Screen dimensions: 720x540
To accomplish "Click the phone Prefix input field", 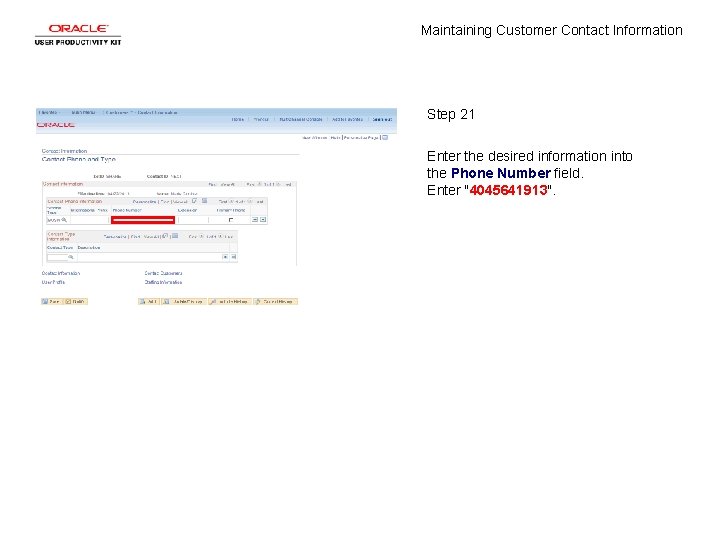I will coord(90,220).
